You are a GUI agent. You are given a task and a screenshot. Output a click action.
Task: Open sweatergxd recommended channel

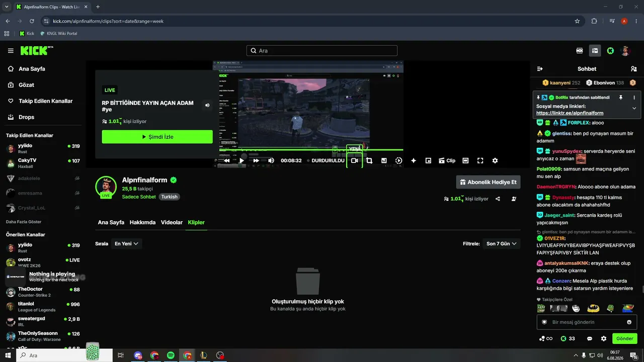43,321
